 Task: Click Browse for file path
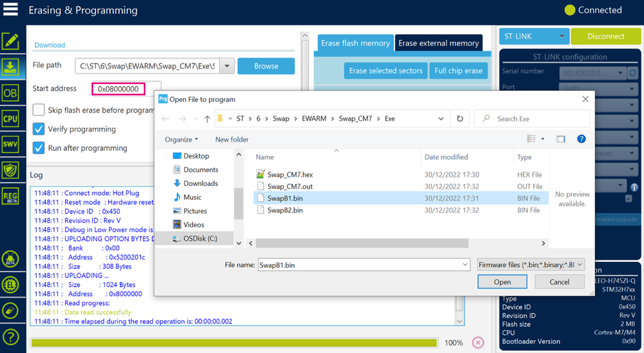click(x=266, y=66)
